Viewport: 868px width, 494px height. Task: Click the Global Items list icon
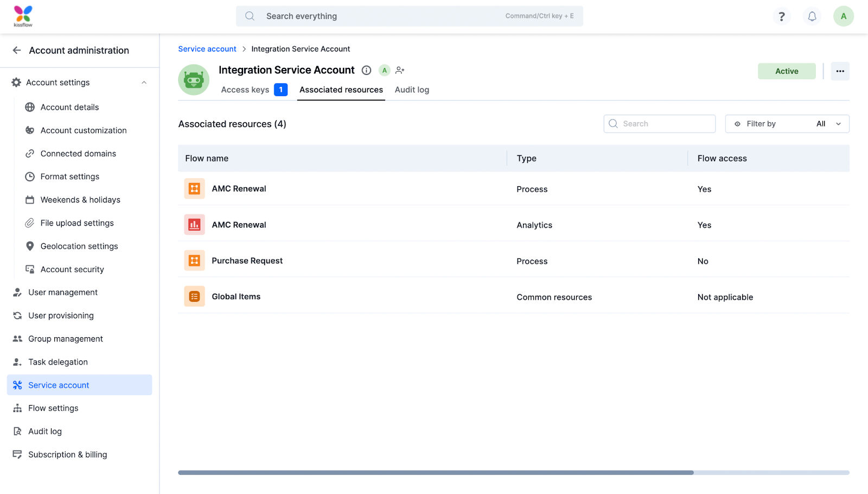[194, 296]
